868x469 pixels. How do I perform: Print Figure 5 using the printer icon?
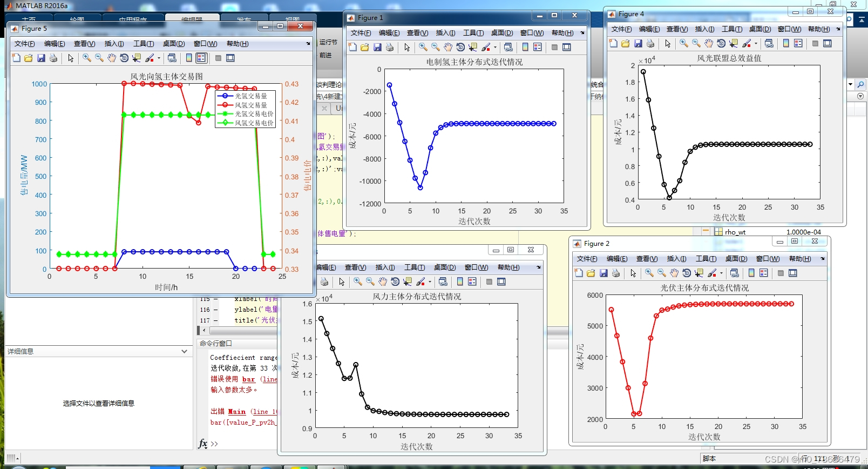pyautogui.click(x=53, y=58)
